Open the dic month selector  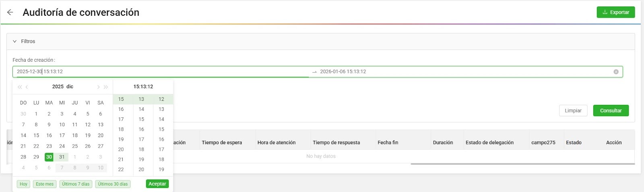pos(70,86)
